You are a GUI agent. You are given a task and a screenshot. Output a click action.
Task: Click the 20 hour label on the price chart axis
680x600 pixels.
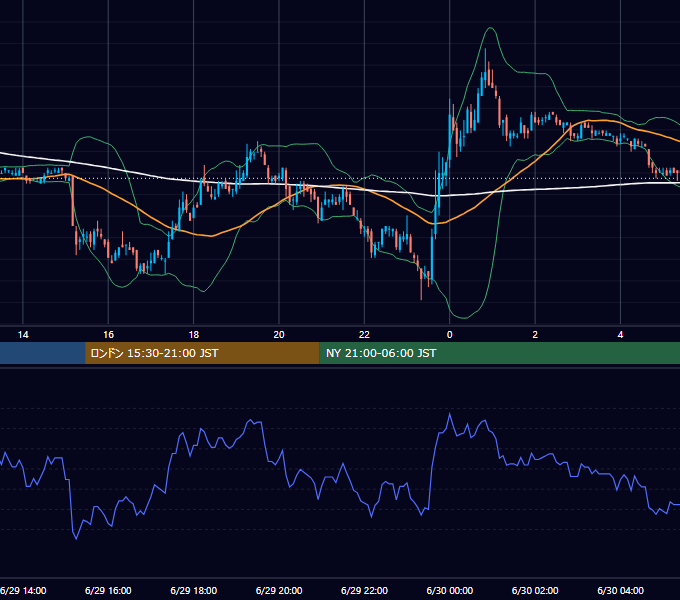pyautogui.click(x=279, y=334)
